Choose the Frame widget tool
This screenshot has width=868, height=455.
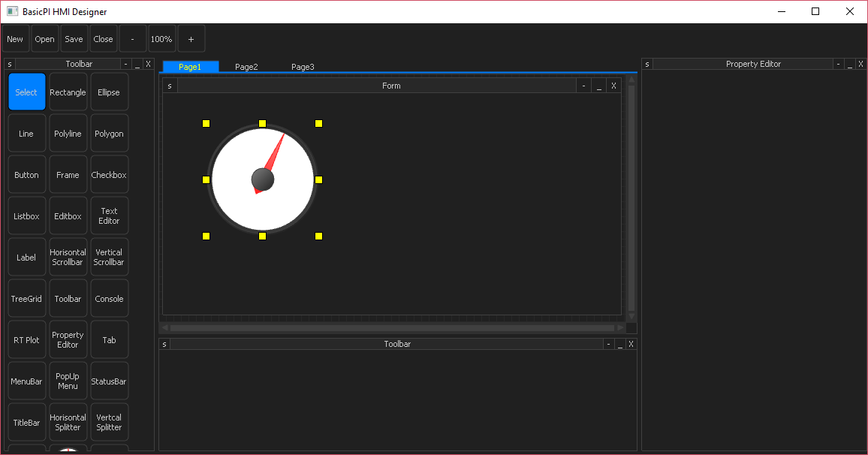[x=68, y=175]
